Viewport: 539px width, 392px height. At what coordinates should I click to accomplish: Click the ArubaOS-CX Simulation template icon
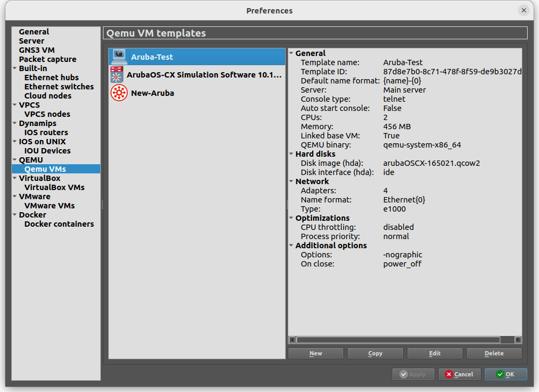click(x=118, y=74)
